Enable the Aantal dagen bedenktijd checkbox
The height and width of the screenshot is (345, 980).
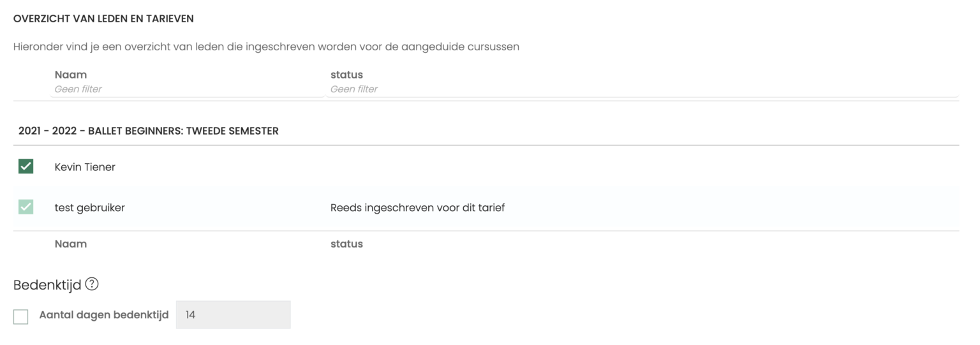point(20,316)
